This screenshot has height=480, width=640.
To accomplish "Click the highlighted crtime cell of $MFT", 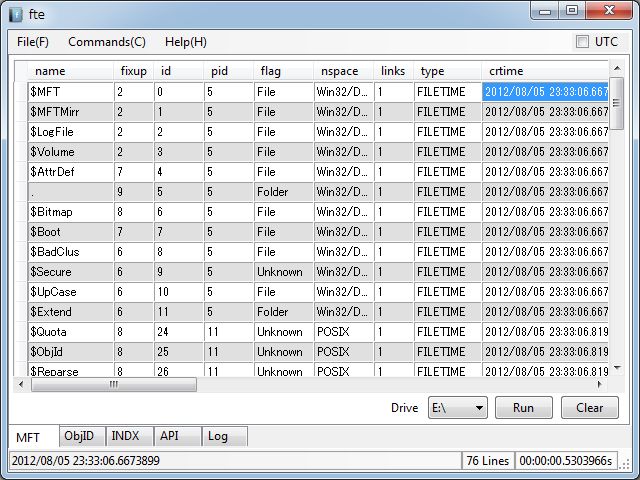I will [545, 91].
